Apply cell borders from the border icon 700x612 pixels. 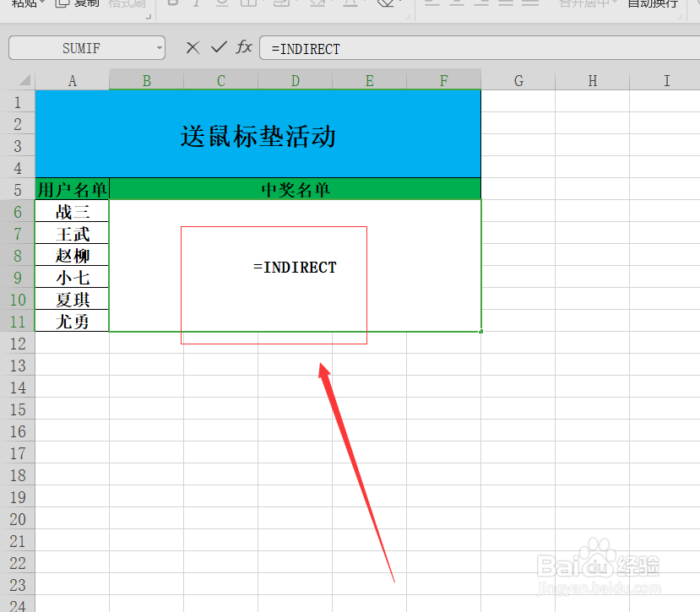[247, 5]
